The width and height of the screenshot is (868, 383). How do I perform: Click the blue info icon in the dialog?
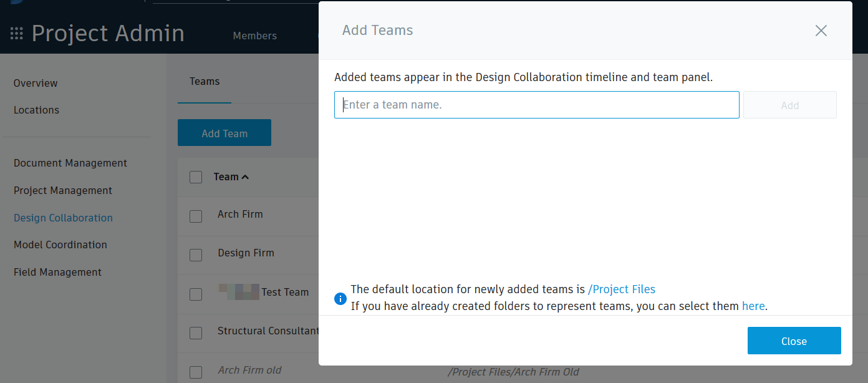(x=340, y=299)
